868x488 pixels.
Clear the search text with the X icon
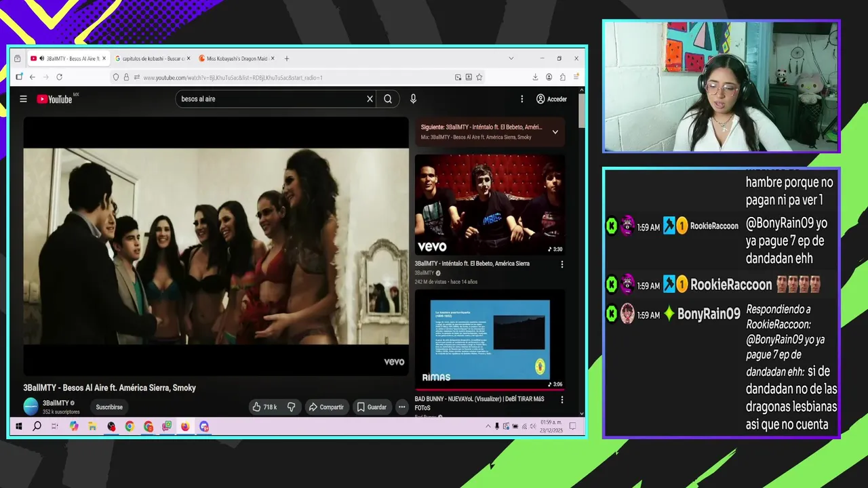coord(370,99)
